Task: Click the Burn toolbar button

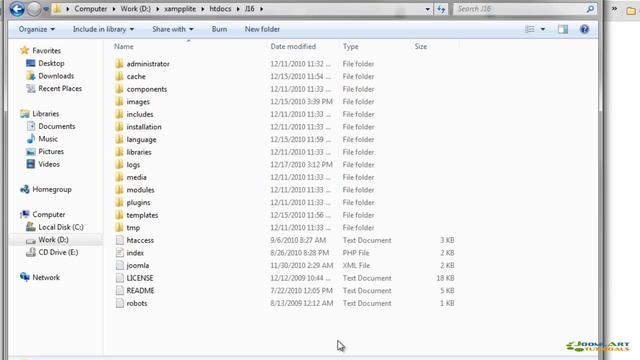Action: [219, 29]
